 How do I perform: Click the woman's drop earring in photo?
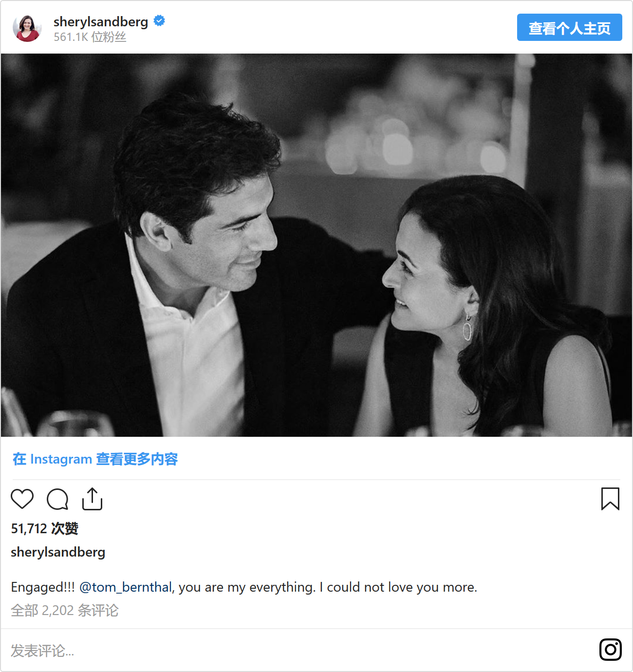[x=467, y=328]
